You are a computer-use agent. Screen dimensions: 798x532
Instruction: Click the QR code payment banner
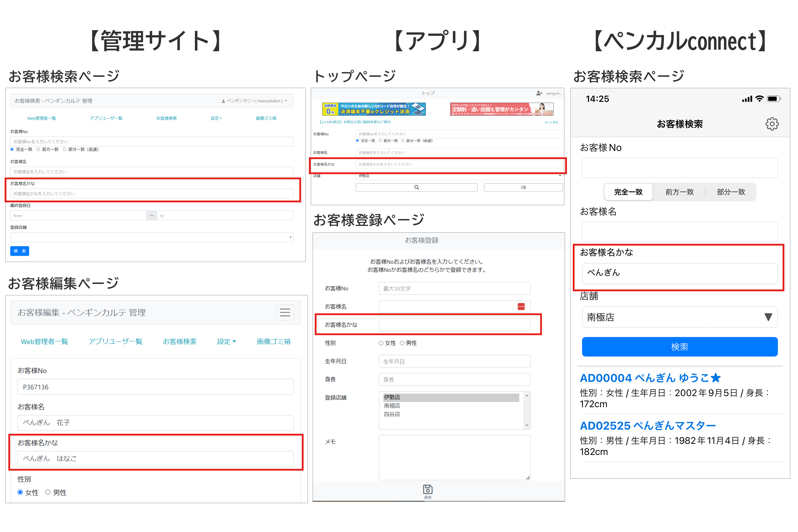[374, 109]
